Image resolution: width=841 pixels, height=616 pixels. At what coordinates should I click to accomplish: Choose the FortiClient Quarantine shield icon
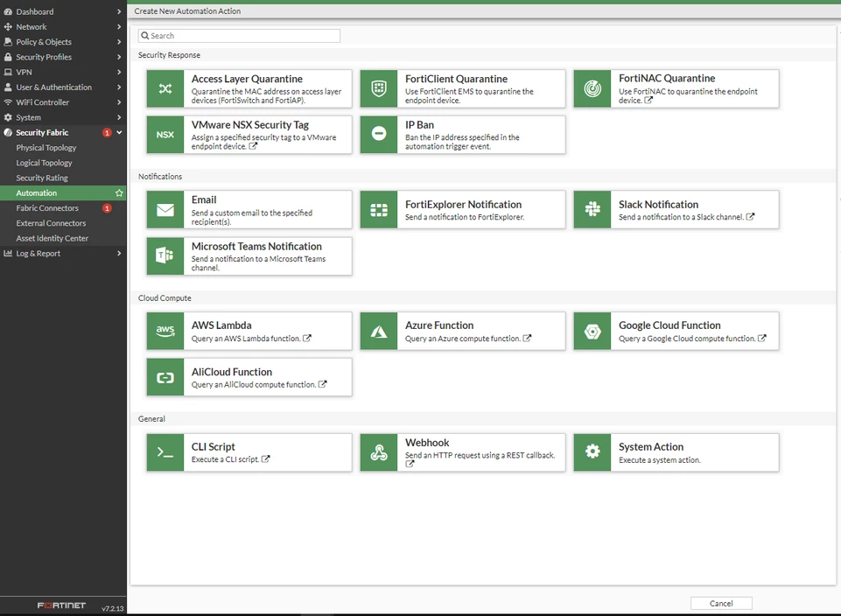[379, 88]
